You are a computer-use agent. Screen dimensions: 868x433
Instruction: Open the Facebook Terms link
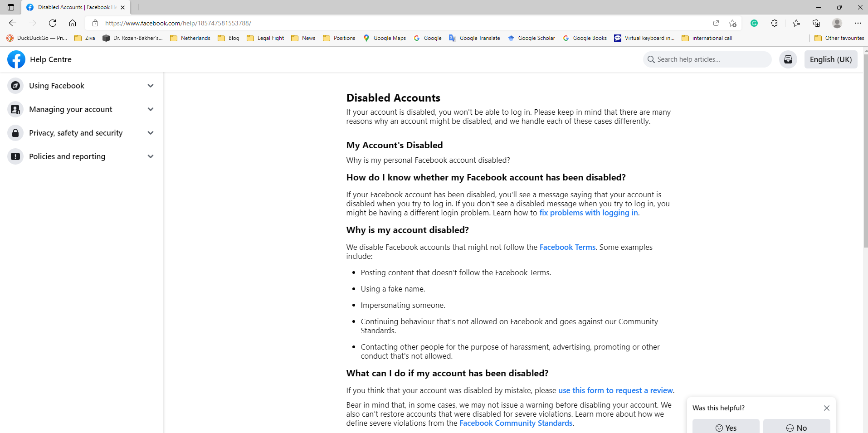(x=567, y=248)
